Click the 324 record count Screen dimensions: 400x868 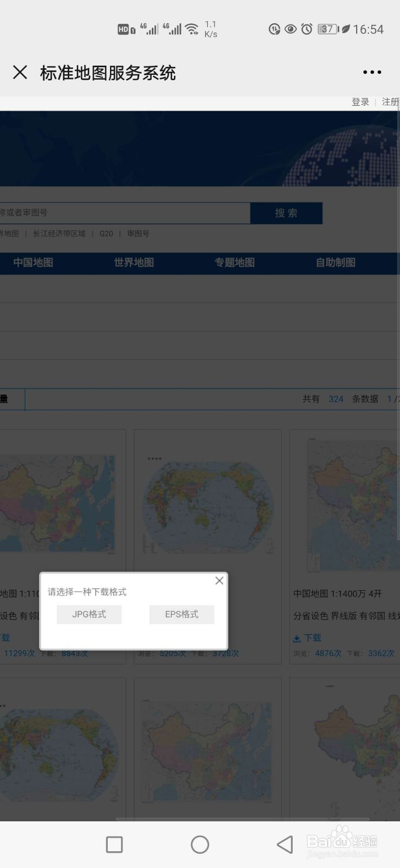[x=336, y=399]
